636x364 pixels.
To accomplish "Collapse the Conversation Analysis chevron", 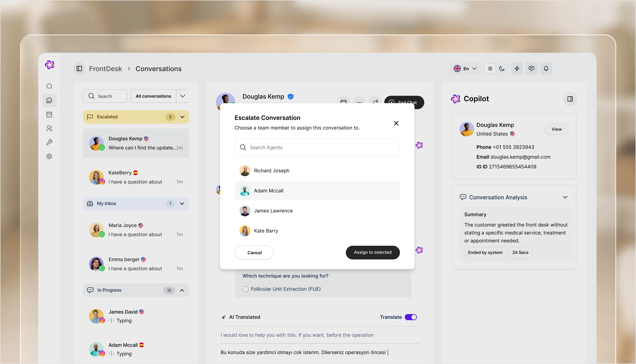I will (565, 197).
